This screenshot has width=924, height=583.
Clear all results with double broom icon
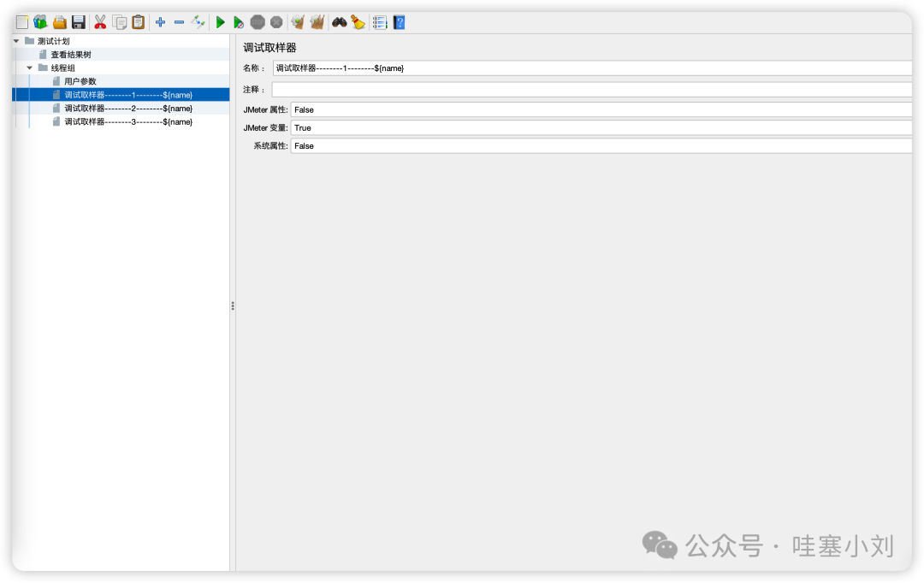[x=317, y=22]
